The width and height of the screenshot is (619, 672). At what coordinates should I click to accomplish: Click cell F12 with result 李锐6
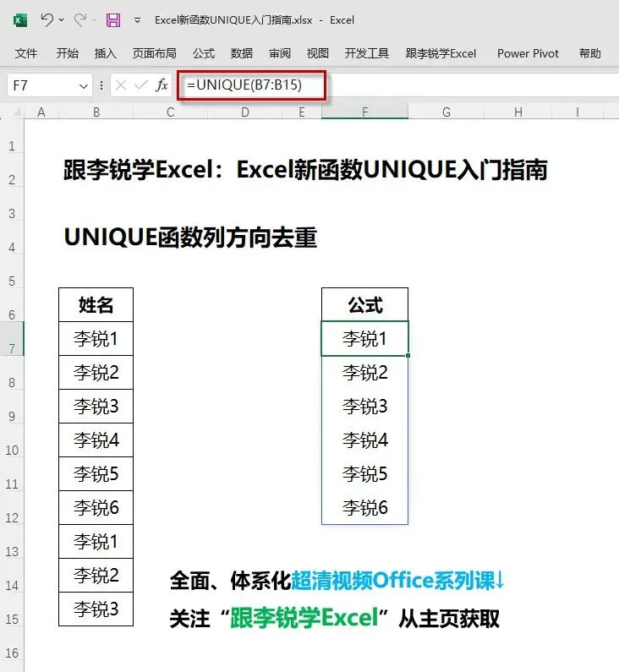pos(364,508)
